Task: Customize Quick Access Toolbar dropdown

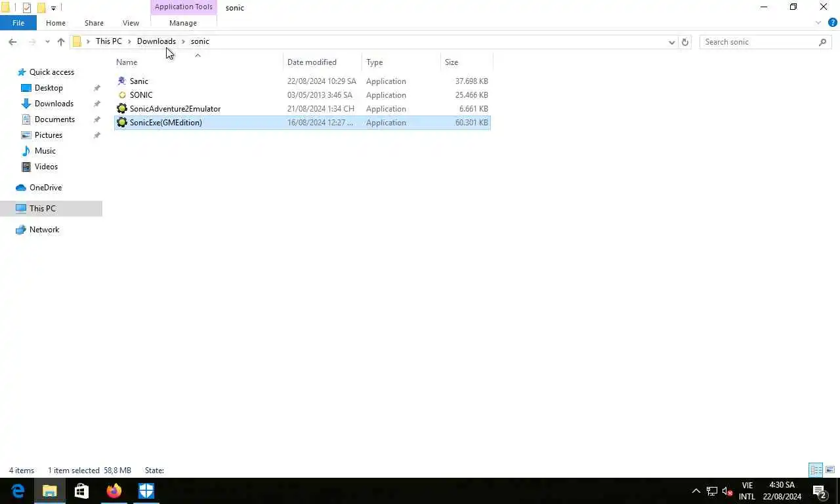Action: (53, 8)
